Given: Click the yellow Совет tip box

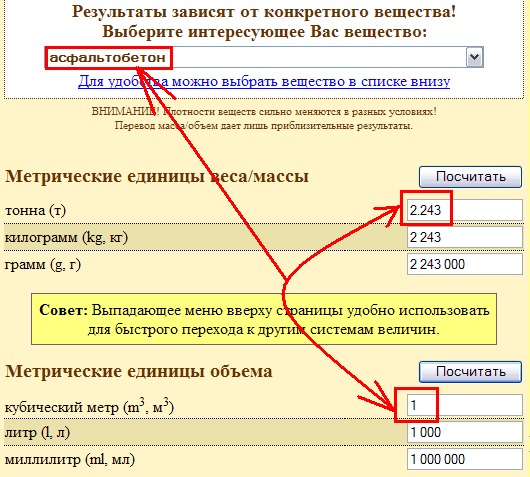Looking at the screenshot, I should (264, 319).
